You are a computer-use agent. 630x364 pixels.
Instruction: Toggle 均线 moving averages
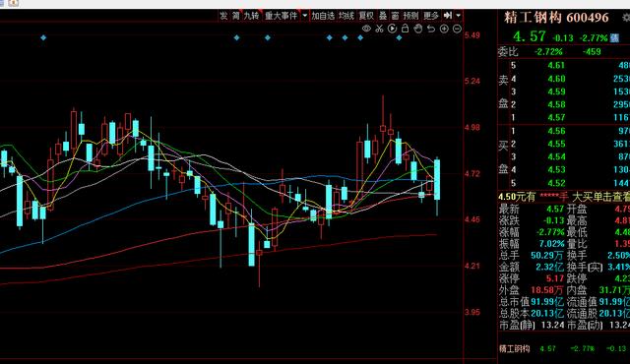[346, 16]
